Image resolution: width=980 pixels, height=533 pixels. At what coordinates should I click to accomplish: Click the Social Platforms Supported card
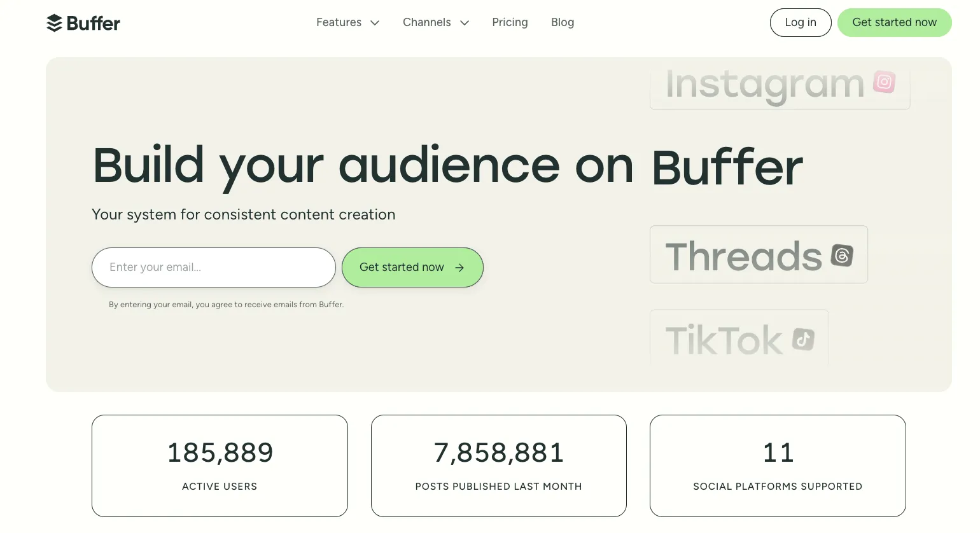778,466
